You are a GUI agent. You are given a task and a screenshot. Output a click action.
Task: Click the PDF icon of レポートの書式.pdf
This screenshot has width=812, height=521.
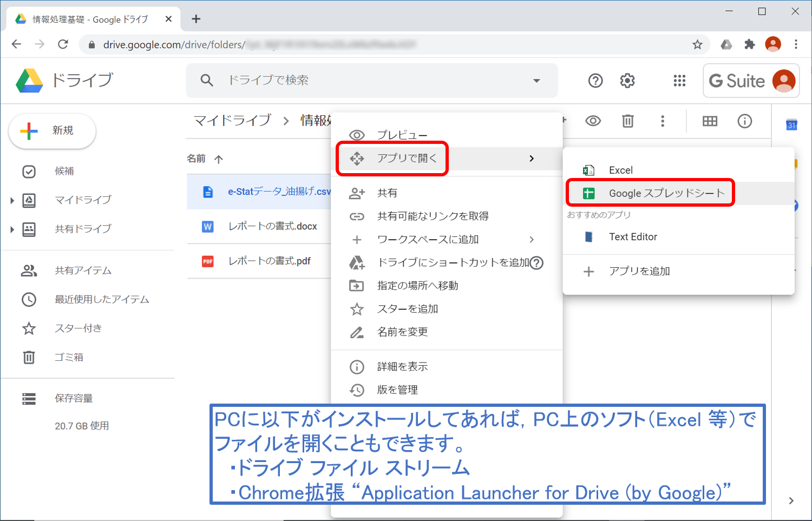(x=208, y=261)
